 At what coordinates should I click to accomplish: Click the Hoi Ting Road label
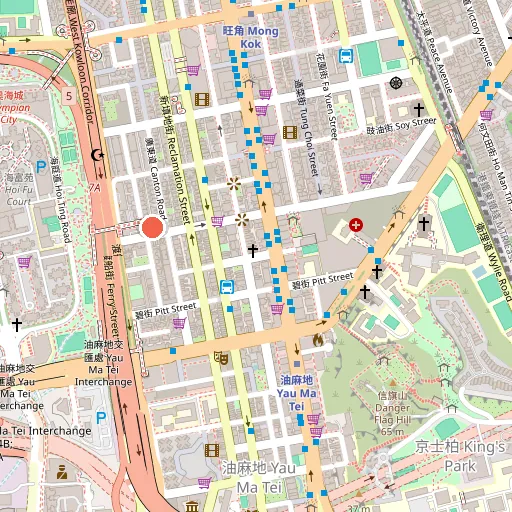[x=61, y=200]
